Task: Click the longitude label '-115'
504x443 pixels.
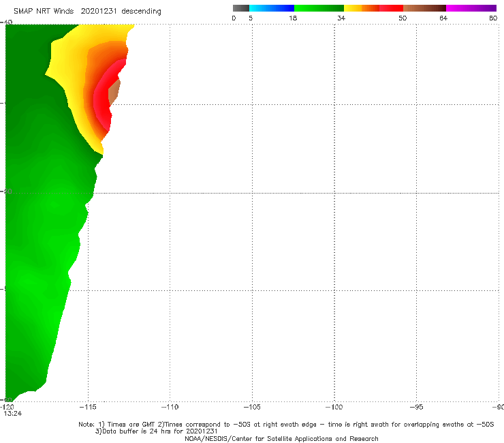Action: [88, 407]
